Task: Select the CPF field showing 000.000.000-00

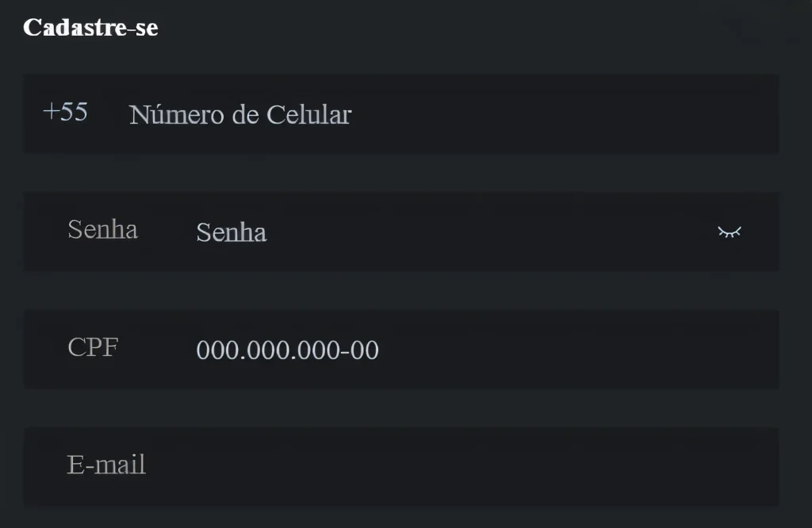Action: pyautogui.click(x=401, y=350)
